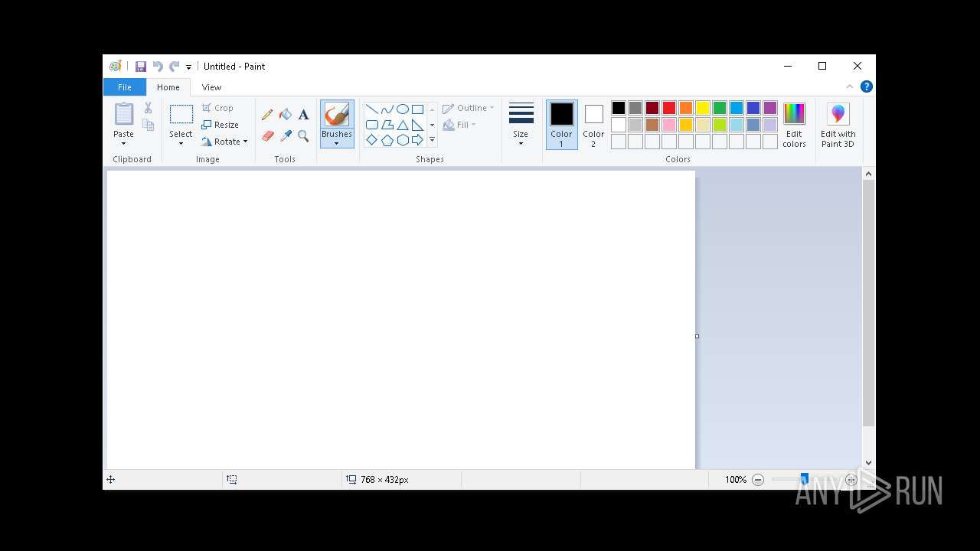Viewport: 980px width, 551px height.
Task: Select the Text tool
Action: 303,115
